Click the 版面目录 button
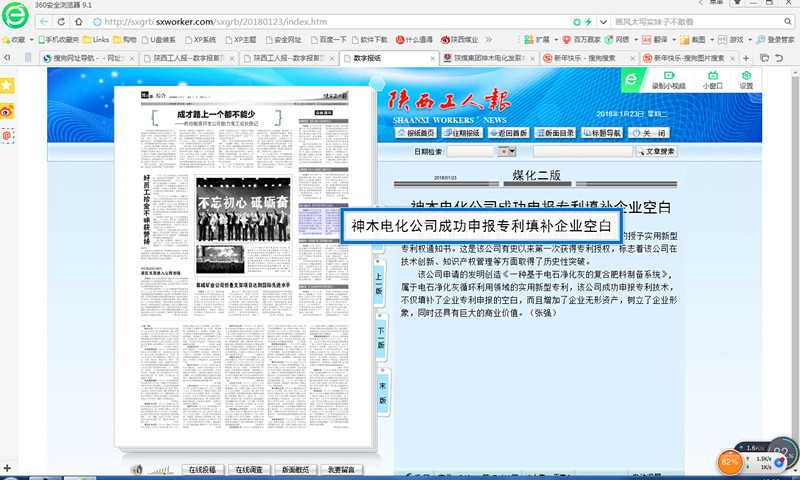800x480 pixels. pos(555,133)
